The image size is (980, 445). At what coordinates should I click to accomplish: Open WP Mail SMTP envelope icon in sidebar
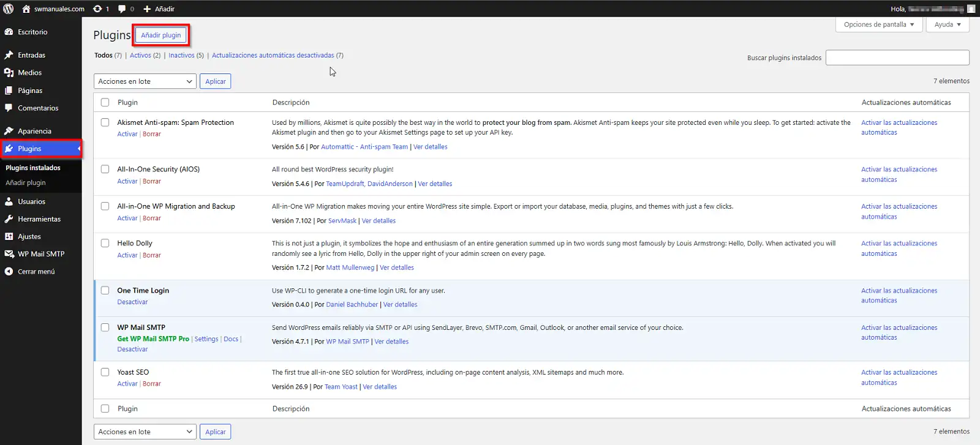(x=9, y=254)
